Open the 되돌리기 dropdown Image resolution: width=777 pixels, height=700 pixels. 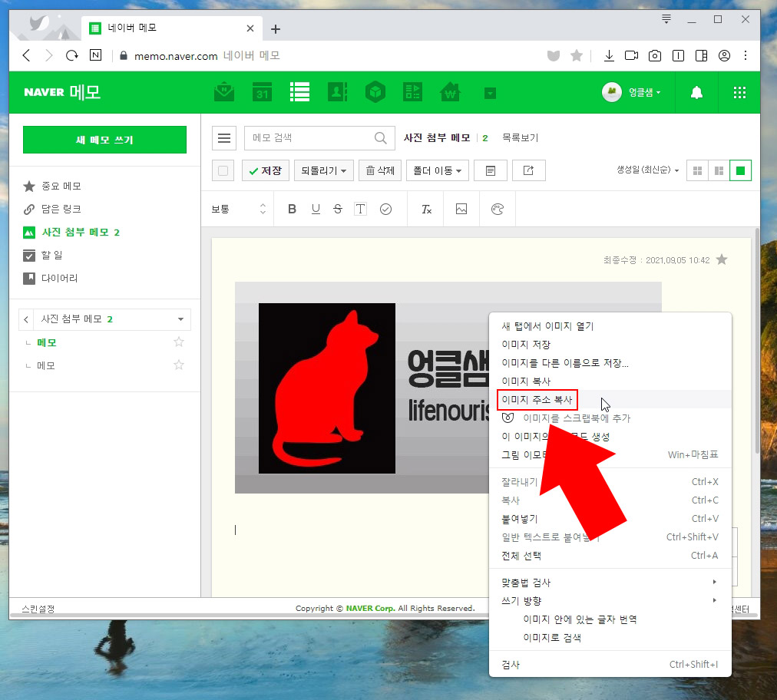tap(323, 170)
